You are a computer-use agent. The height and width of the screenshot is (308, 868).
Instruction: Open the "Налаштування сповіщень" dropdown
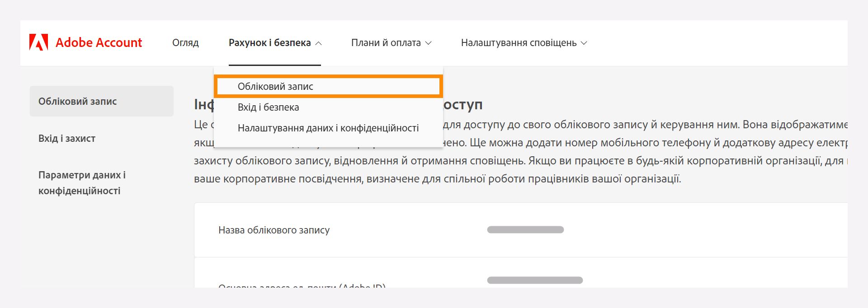click(583, 43)
